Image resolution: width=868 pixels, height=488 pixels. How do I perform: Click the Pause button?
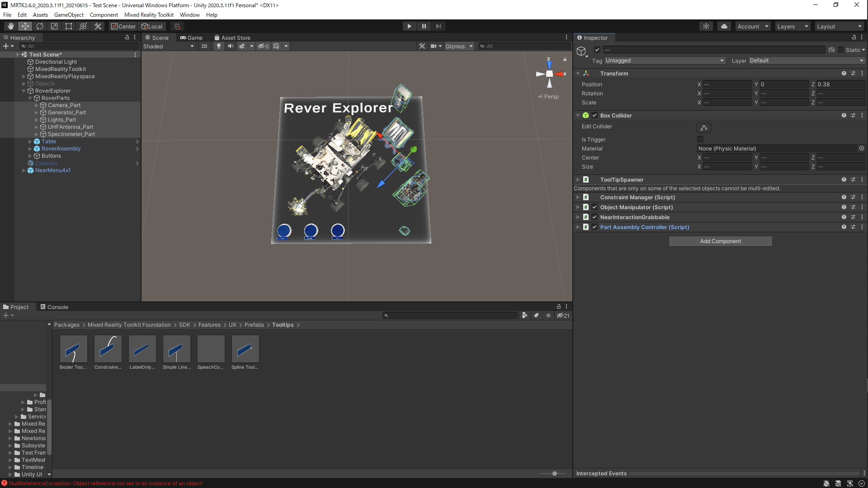click(x=424, y=26)
